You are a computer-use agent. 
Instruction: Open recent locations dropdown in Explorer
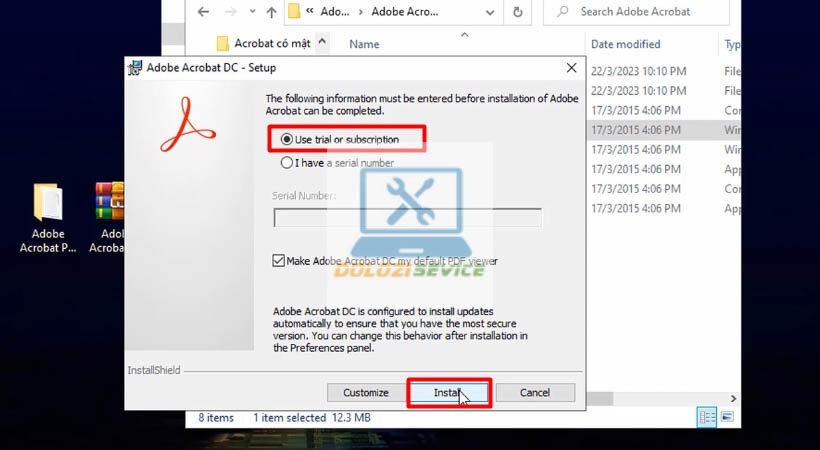(x=252, y=12)
